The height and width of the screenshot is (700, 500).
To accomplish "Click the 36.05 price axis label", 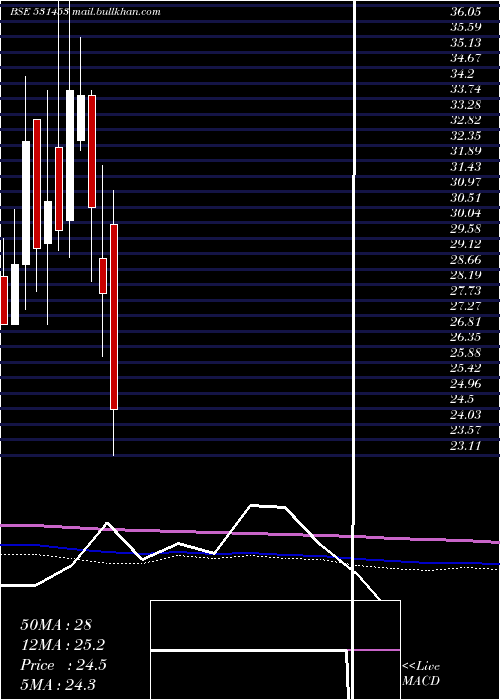I will point(466,12).
